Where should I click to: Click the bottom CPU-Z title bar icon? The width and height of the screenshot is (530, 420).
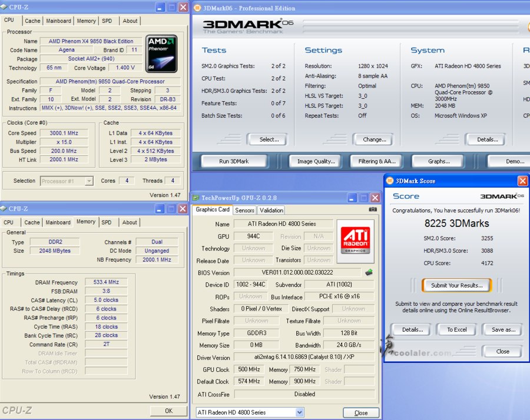click(x=4, y=209)
